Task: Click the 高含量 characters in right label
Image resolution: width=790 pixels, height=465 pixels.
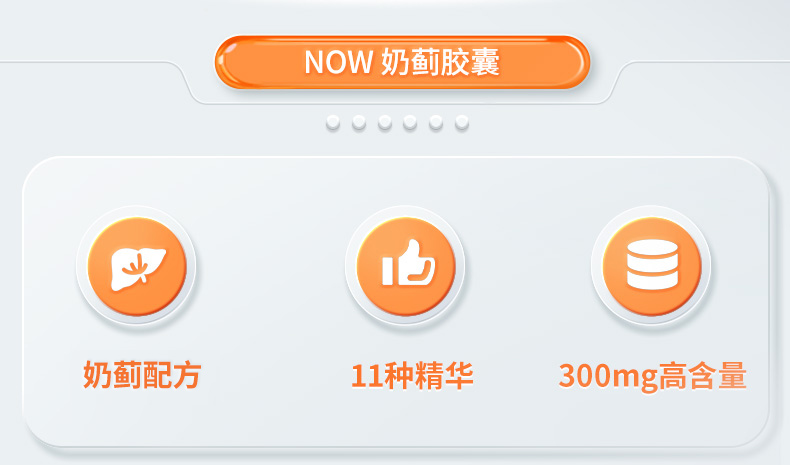Action: [x=703, y=376]
